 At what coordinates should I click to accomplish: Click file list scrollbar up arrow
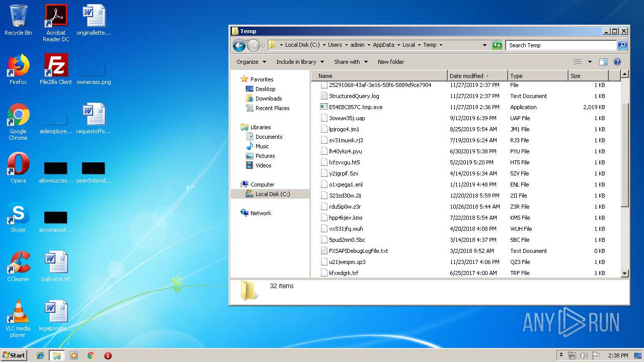[625, 74]
